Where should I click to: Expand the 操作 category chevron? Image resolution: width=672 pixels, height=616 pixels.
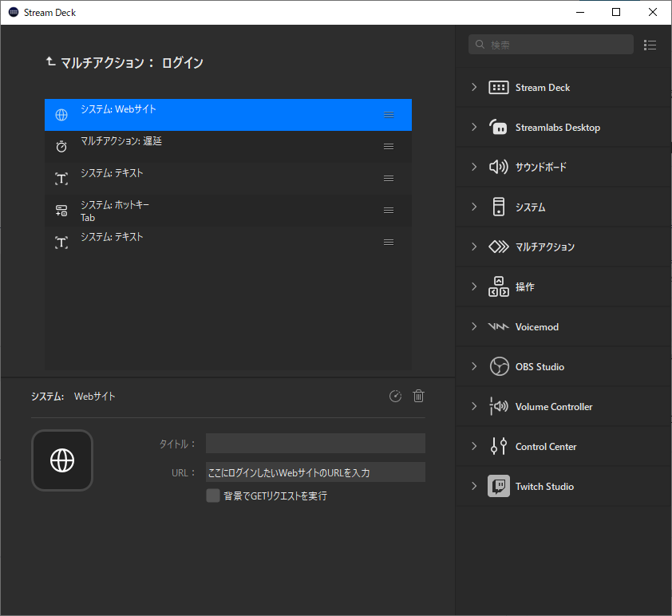[x=474, y=286]
